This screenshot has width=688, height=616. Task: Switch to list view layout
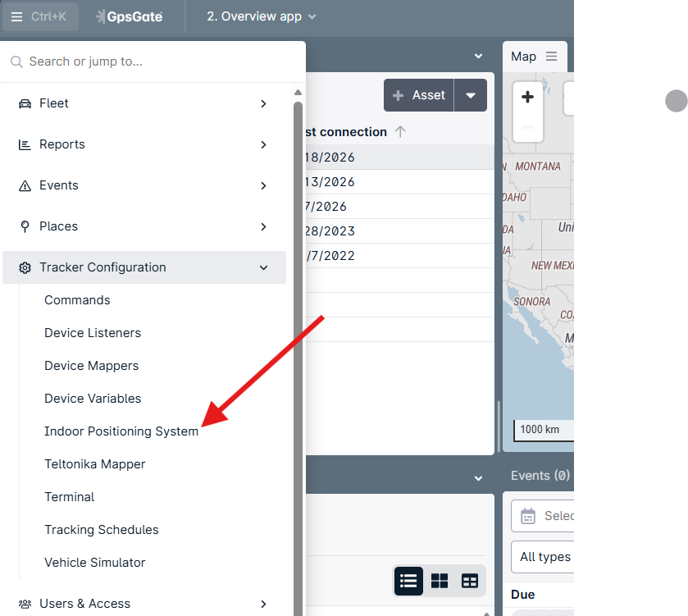point(408,581)
